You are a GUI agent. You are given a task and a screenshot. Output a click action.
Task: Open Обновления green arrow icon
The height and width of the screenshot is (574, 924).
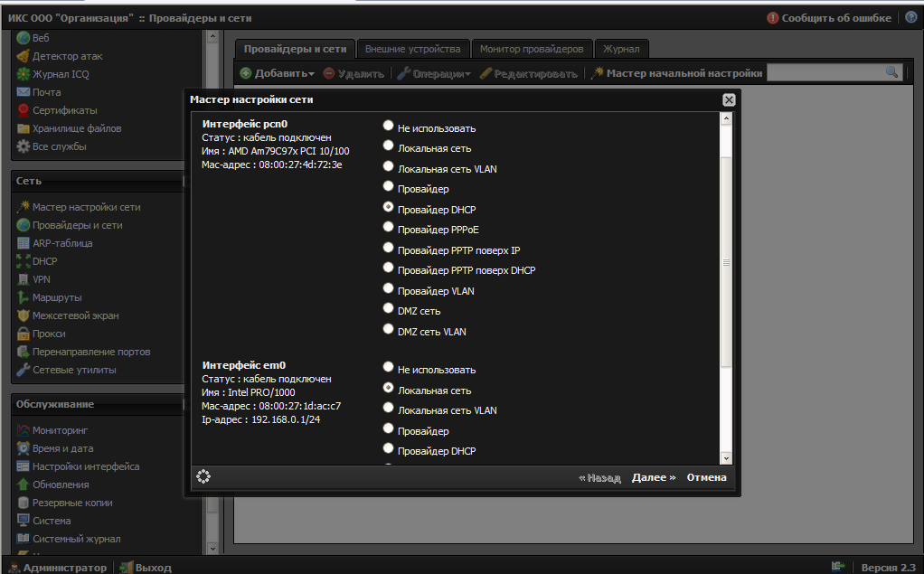[23, 485]
